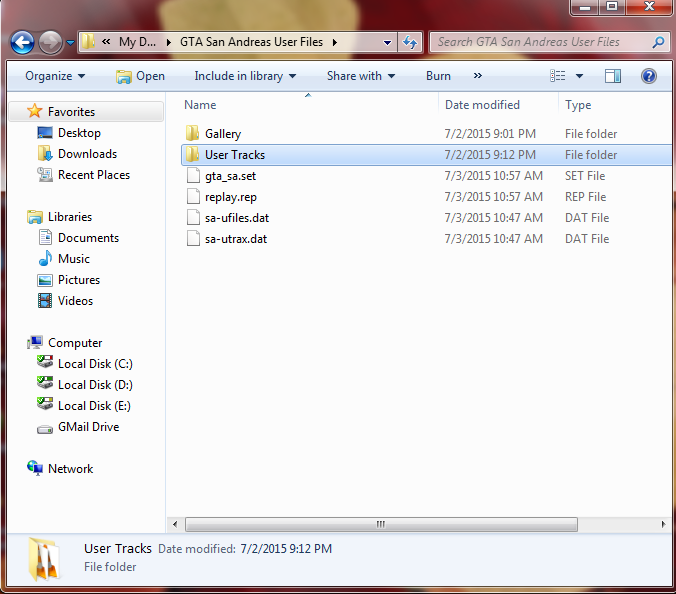The image size is (676, 594).
Task: Click User Tracks thumbnail in details pane
Action: pyautogui.click(x=43, y=559)
